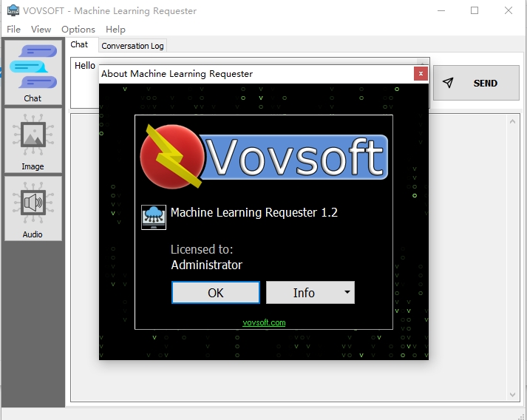This screenshot has height=420, width=527.
Task: Click the 'Machine Learning Requester 1.2' version text
Action: click(x=254, y=212)
